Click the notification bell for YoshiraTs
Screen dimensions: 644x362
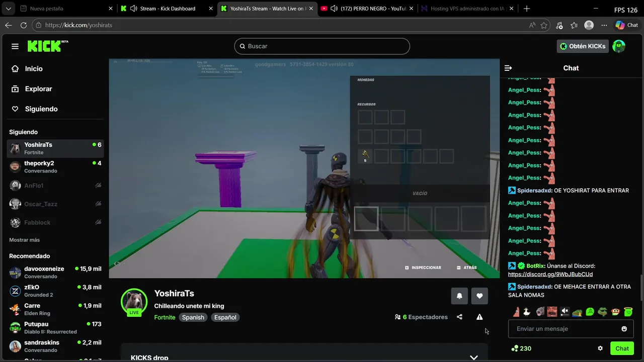[459, 296]
